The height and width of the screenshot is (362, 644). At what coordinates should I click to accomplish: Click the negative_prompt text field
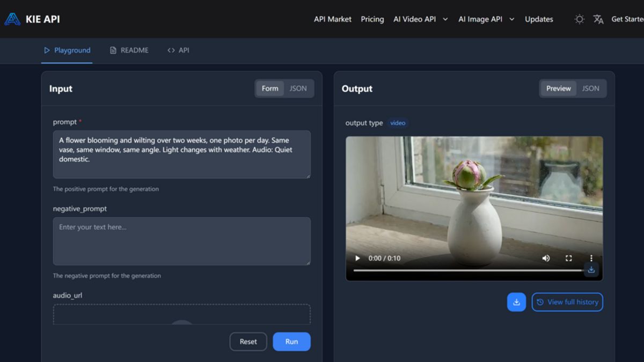(181, 241)
